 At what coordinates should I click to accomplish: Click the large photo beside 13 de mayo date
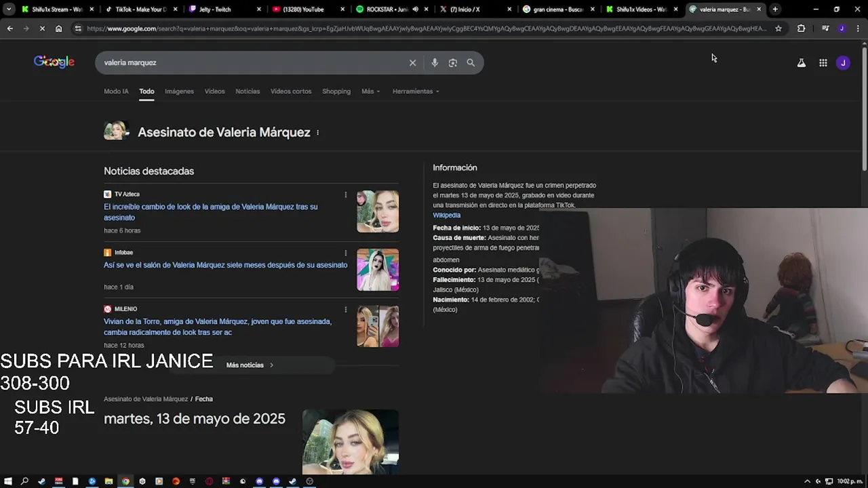351,441
